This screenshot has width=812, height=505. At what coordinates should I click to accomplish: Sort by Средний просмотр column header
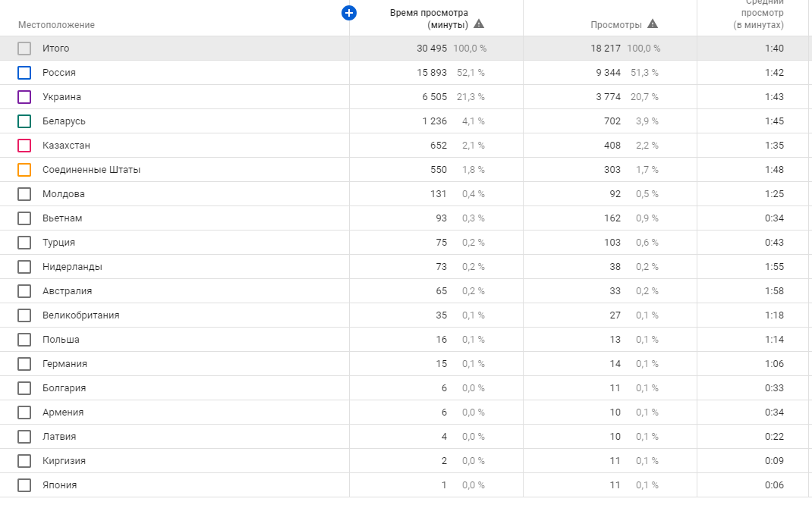758,14
